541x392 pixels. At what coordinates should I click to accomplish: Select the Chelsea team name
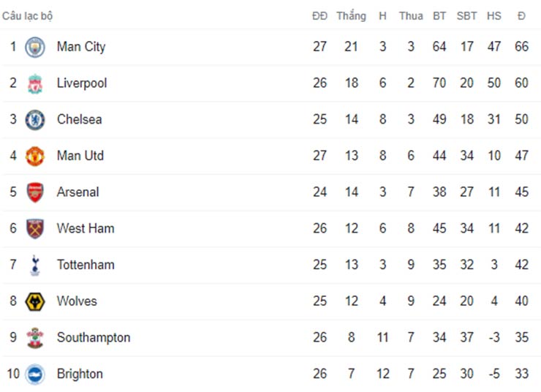point(79,119)
